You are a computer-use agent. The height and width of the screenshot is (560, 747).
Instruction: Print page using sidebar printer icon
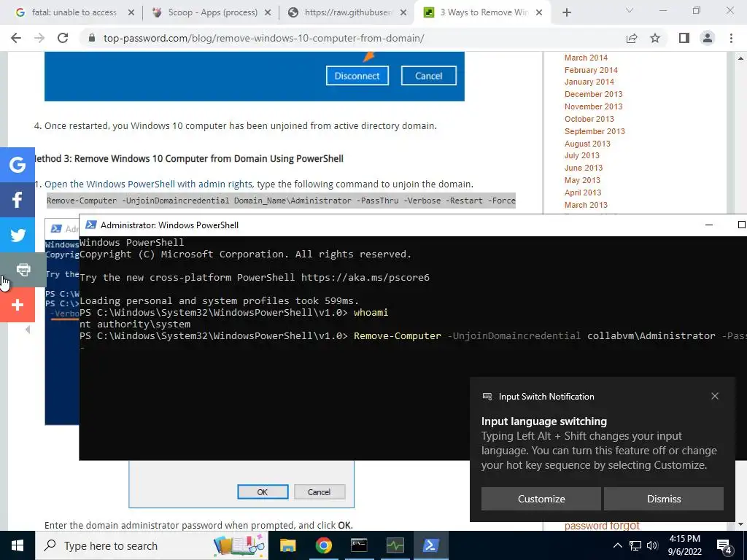[x=23, y=270]
